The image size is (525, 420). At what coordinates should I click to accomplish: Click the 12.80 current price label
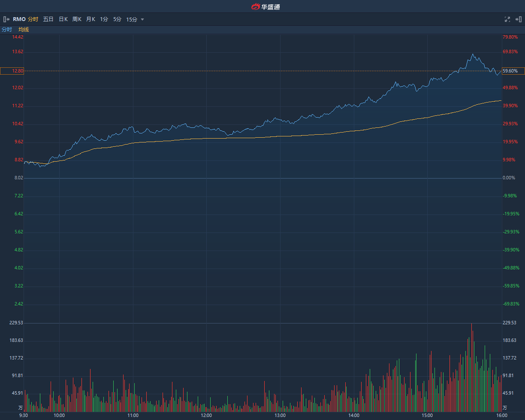(12, 71)
